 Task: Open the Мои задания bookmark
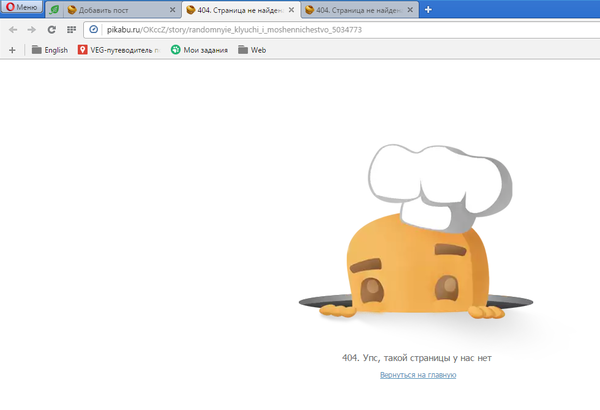click(x=199, y=49)
